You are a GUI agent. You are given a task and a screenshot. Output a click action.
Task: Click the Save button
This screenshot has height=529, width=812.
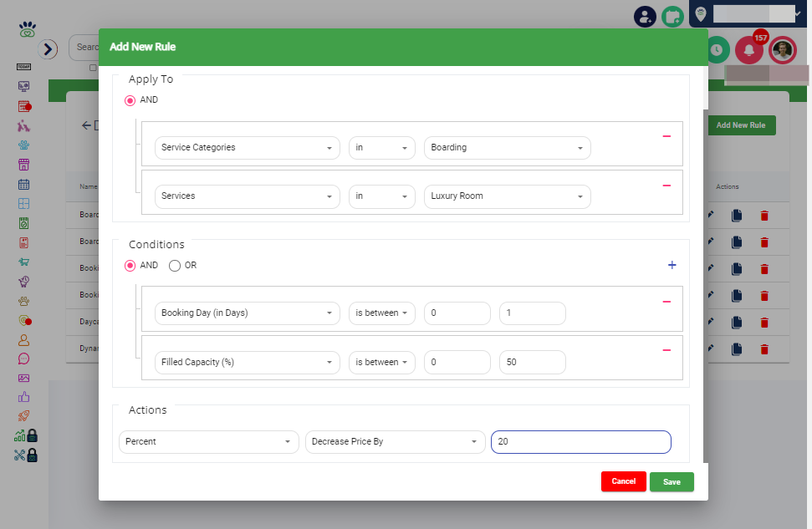point(672,482)
